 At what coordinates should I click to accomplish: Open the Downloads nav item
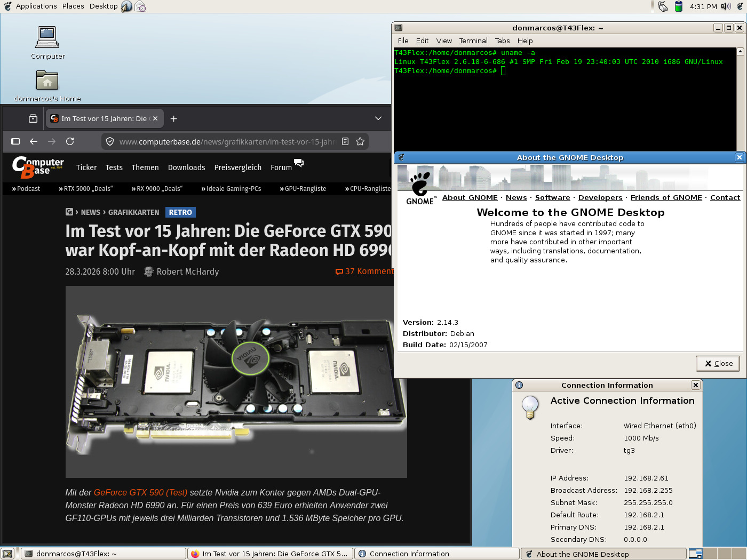point(187,167)
